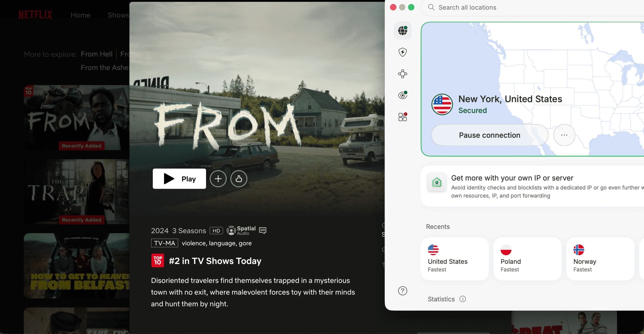Viewport: 644px width, 334px height.
Task: Connect to recent Norway Fastest
Action: pos(600,259)
